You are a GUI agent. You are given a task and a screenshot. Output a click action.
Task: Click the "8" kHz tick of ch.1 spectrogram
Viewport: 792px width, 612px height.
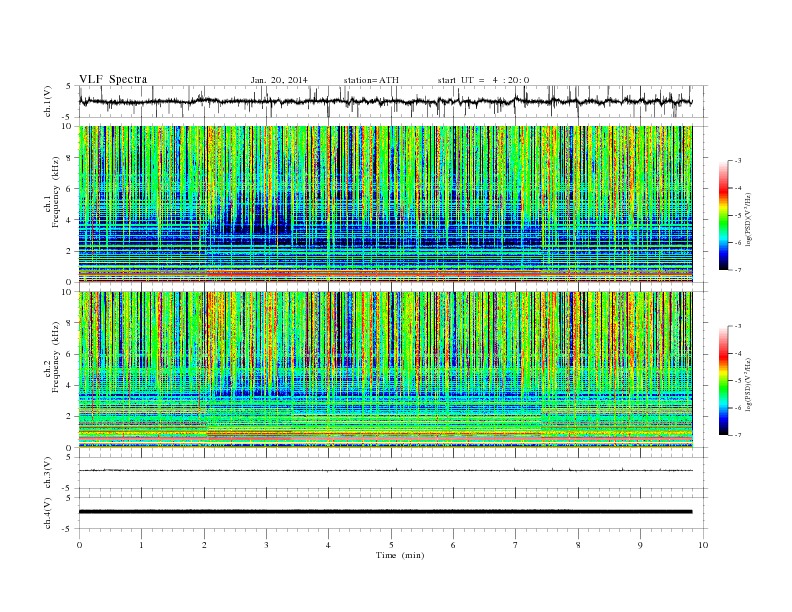coord(69,157)
